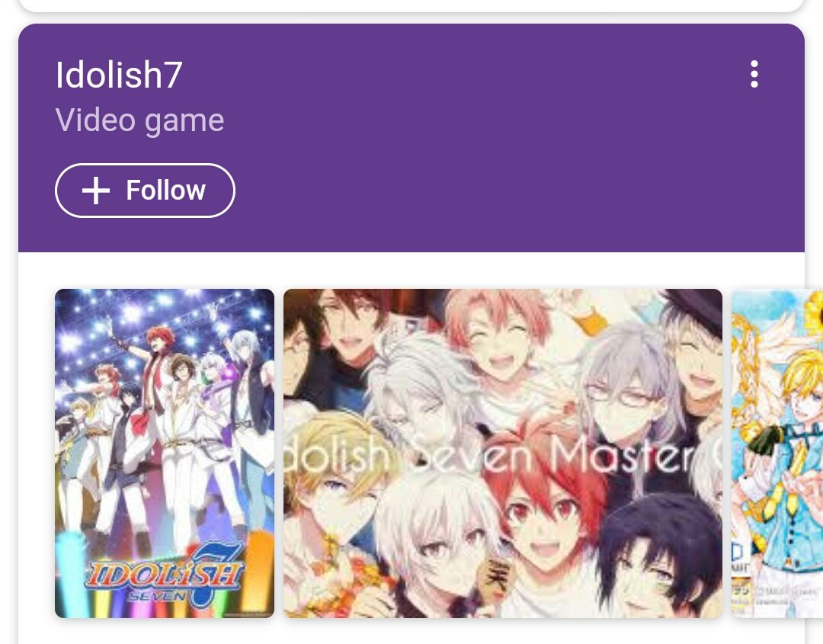Follow the Idolish7 topic
The image size is (823, 644).
(x=145, y=190)
